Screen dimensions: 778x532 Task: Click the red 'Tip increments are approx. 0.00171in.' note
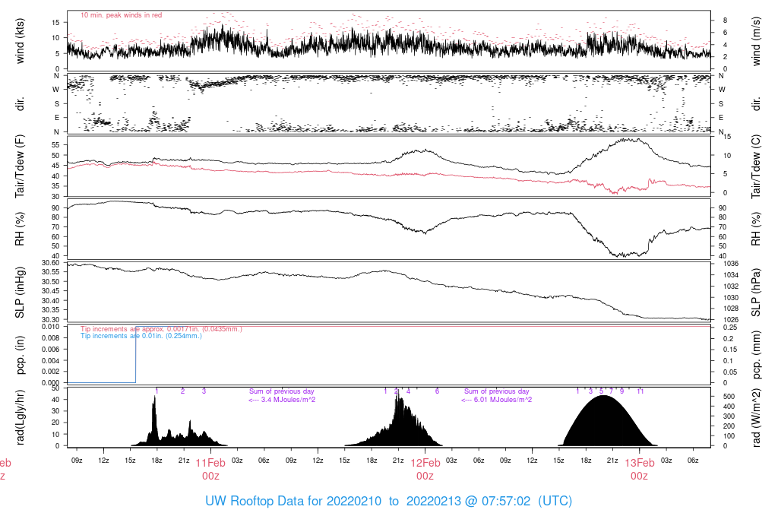[x=161, y=329]
